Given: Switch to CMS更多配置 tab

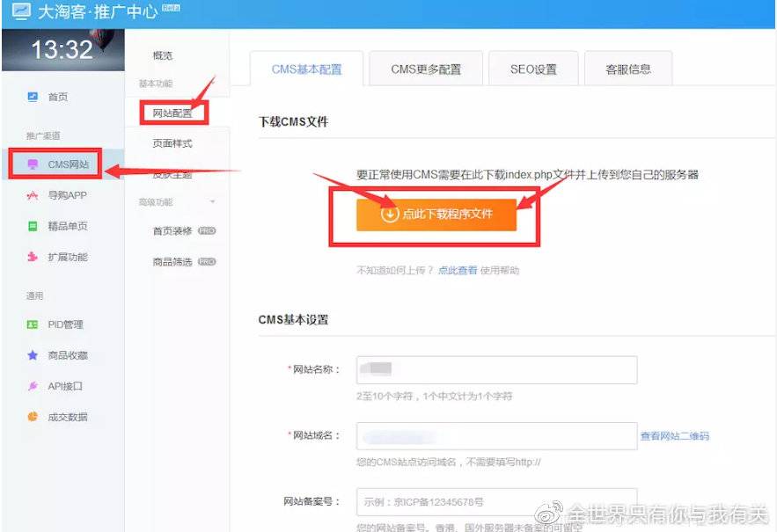Looking at the screenshot, I should click(425, 69).
